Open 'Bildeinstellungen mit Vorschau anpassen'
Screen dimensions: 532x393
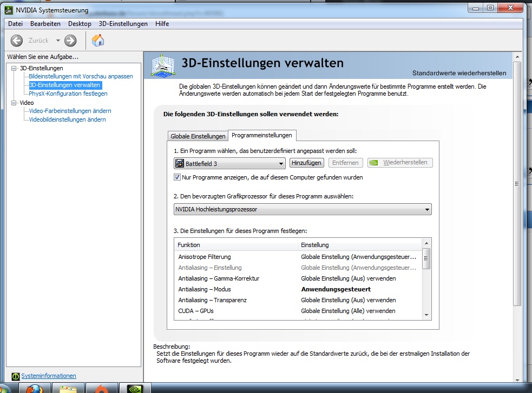pyautogui.click(x=81, y=76)
